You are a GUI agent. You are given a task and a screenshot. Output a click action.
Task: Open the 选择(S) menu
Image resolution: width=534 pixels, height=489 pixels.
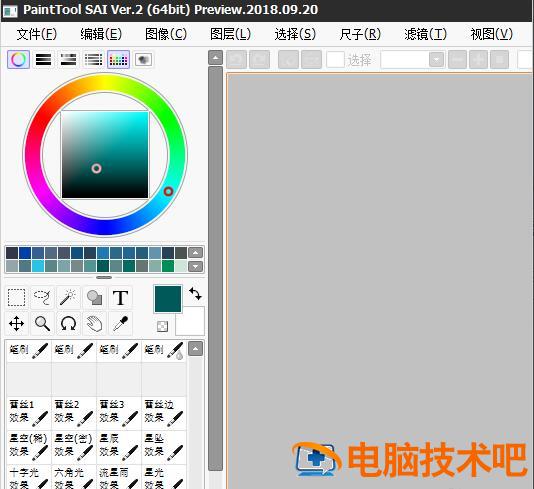click(295, 34)
